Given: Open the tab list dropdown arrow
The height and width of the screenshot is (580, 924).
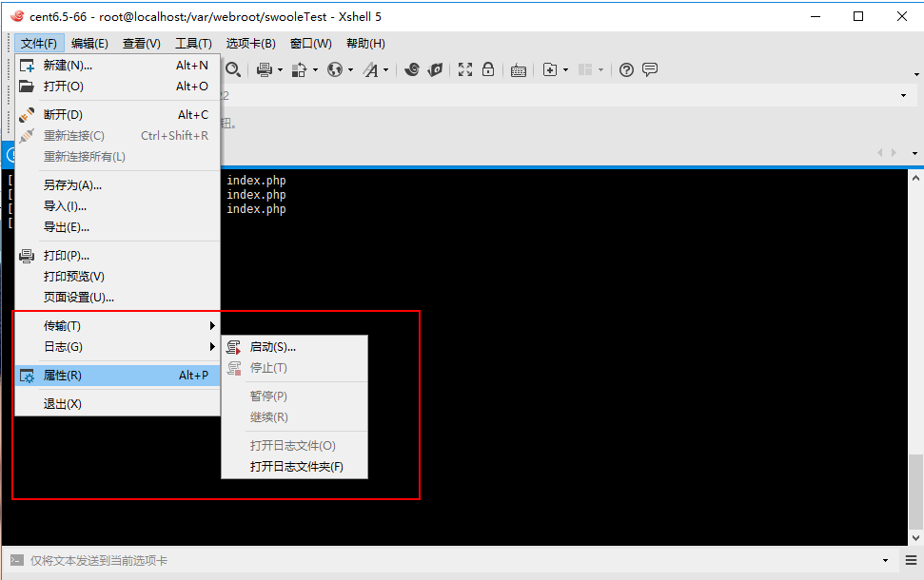Looking at the screenshot, I should (914, 153).
